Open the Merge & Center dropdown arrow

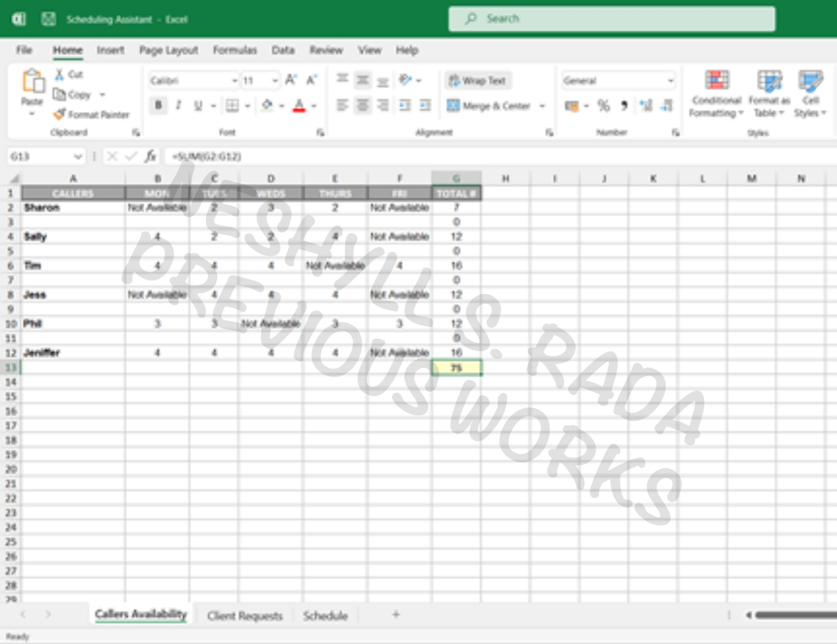542,106
